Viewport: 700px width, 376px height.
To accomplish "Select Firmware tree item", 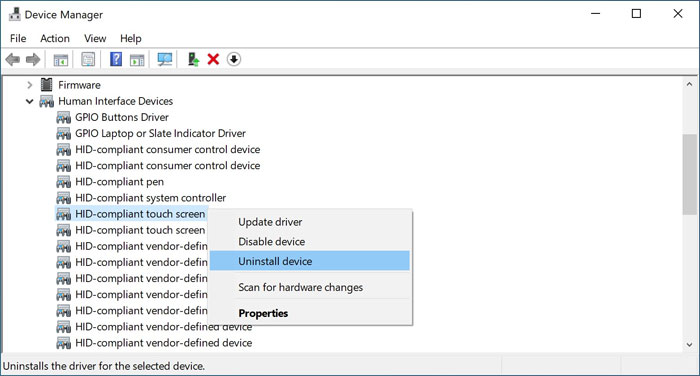I will [x=79, y=85].
